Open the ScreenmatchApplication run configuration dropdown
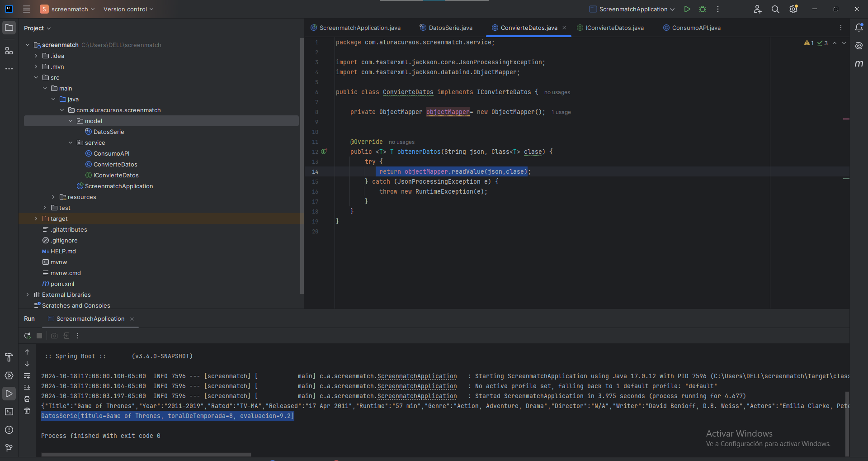The height and width of the screenshot is (461, 868). pyautogui.click(x=632, y=9)
